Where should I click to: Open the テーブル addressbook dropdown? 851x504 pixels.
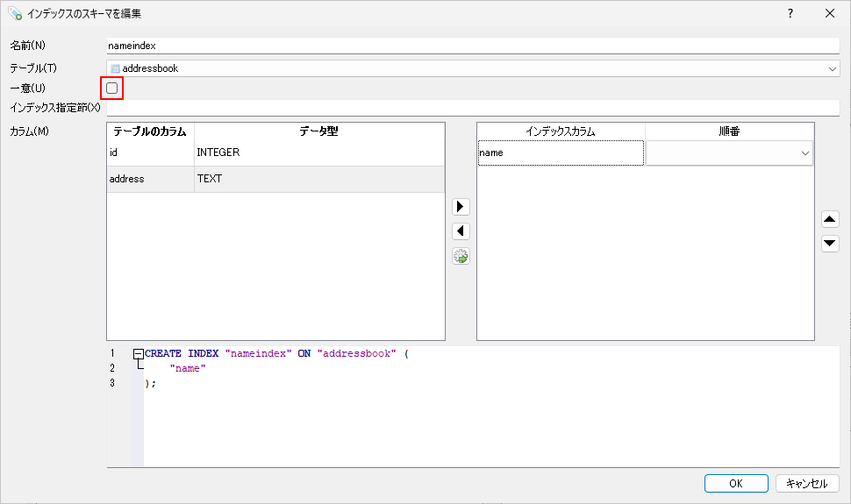coord(473,68)
